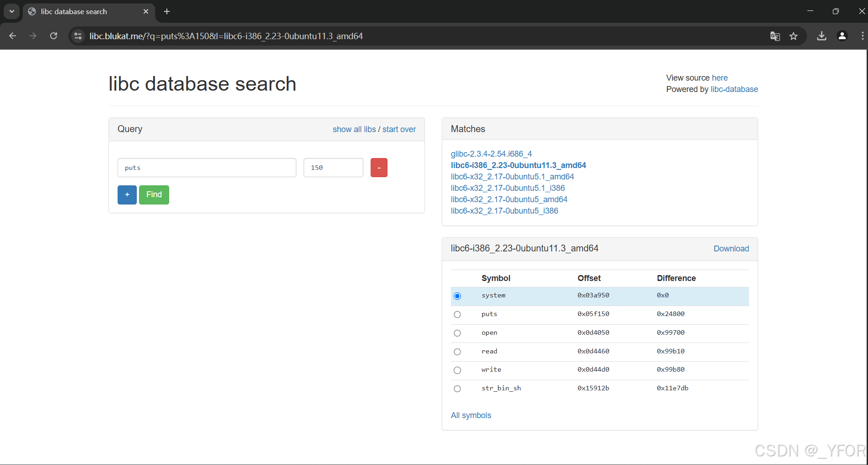
Task: Open glibc-2.3.4-2.54.i686_4 match result
Action: [491, 153]
